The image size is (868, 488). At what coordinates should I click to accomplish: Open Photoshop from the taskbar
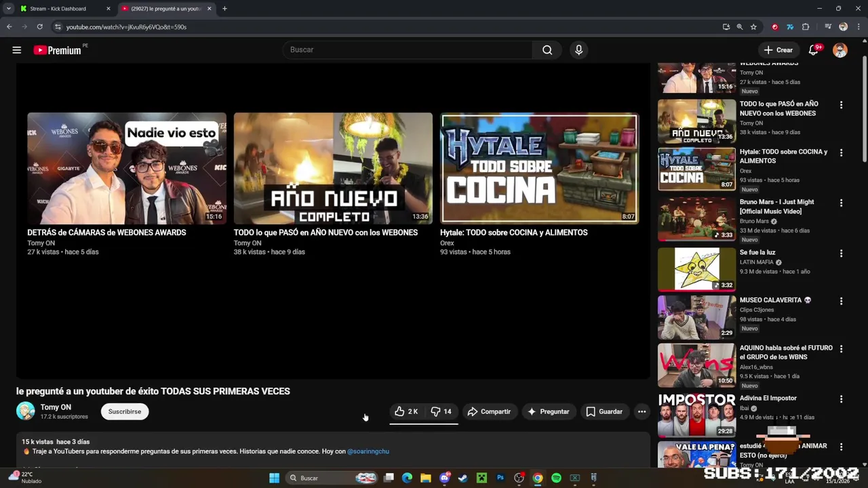pos(500,478)
